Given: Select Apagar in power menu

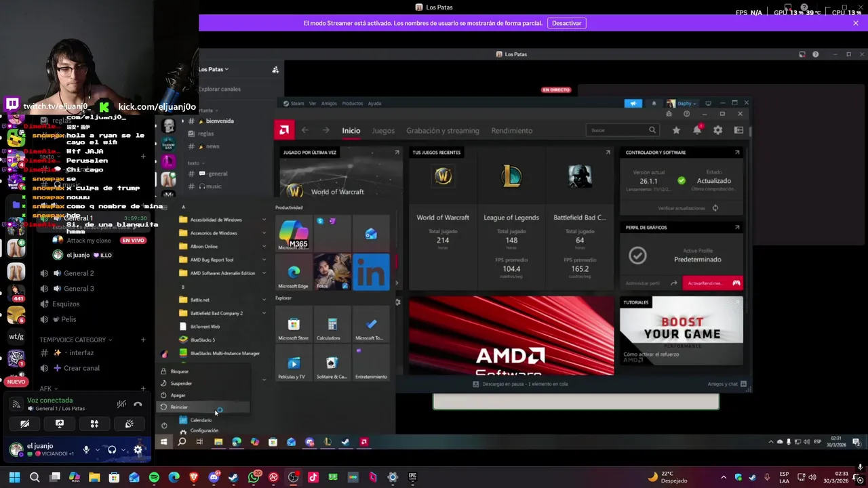Looking at the screenshot, I should 203,395.
